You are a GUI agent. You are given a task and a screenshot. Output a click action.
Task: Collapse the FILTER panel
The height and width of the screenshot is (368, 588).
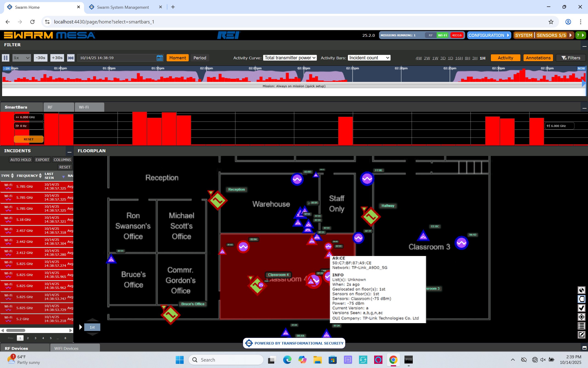pos(584,46)
